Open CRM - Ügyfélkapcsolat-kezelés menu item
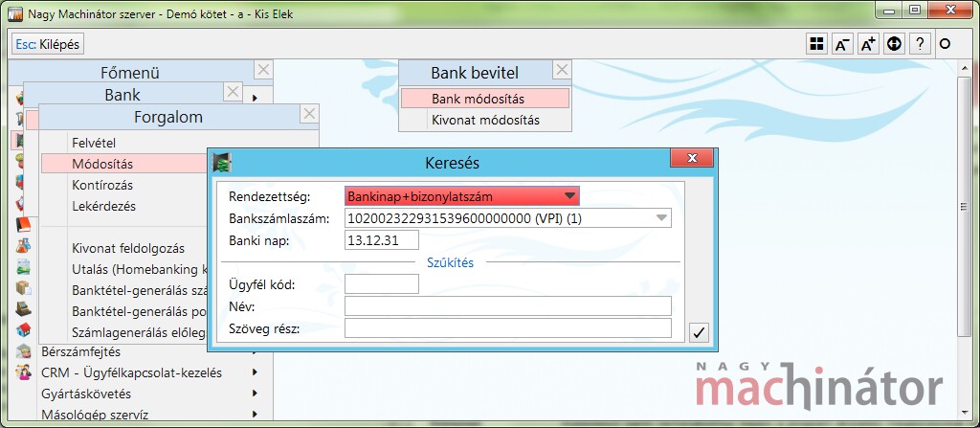The width and height of the screenshot is (980, 428). [x=131, y=372]
